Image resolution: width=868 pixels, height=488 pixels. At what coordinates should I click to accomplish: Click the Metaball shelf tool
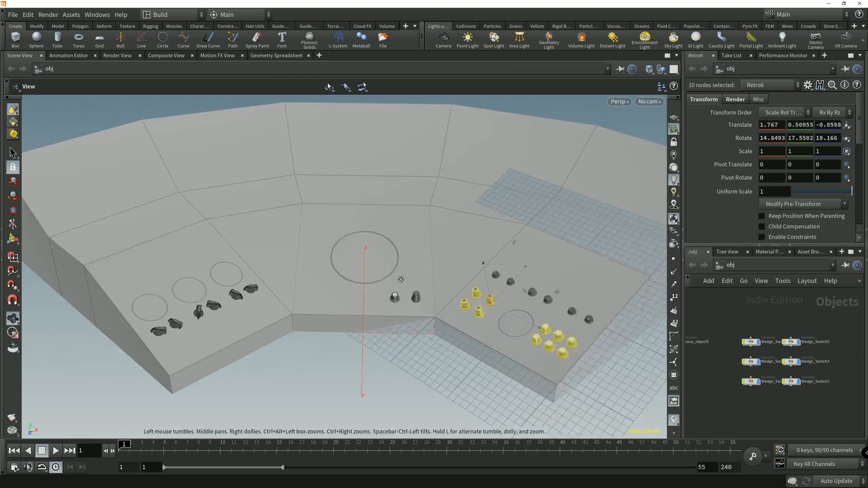(361, 39)
